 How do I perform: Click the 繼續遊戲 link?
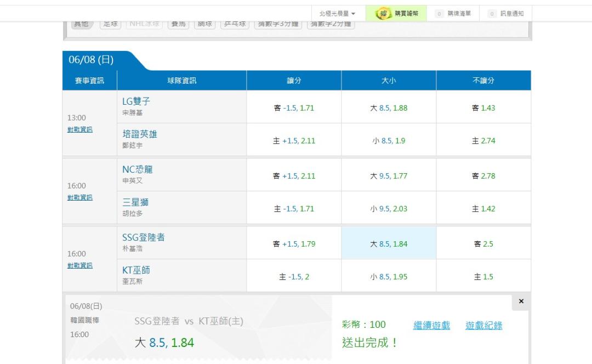(431, 325)
